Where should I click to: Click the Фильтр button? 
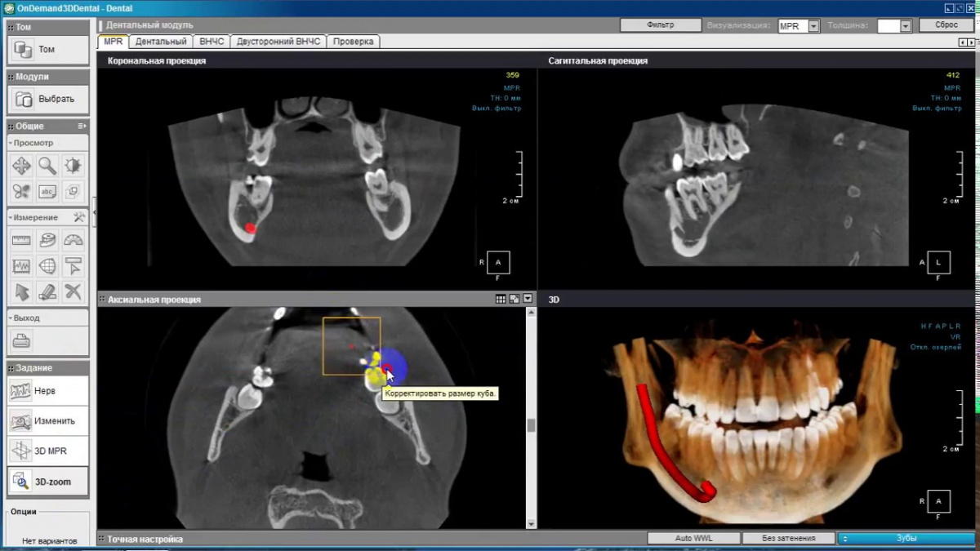pos(660,25)
